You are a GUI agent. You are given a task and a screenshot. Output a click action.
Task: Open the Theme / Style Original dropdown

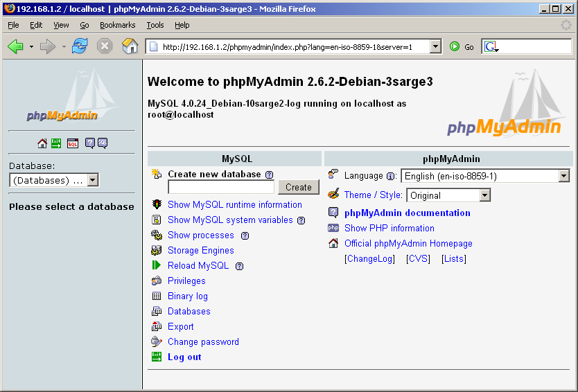(448, 195)
